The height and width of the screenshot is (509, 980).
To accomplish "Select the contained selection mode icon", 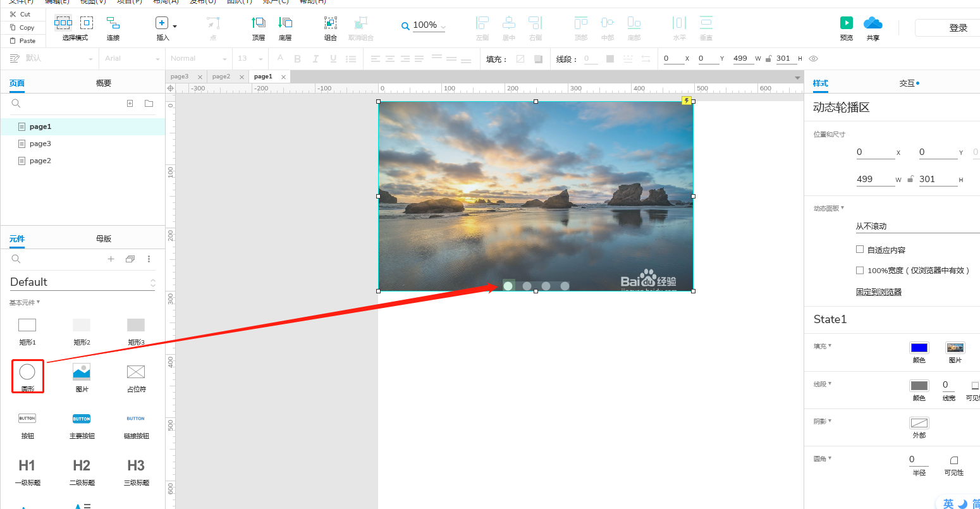I will pyautogui.click(x=87, y=23).
